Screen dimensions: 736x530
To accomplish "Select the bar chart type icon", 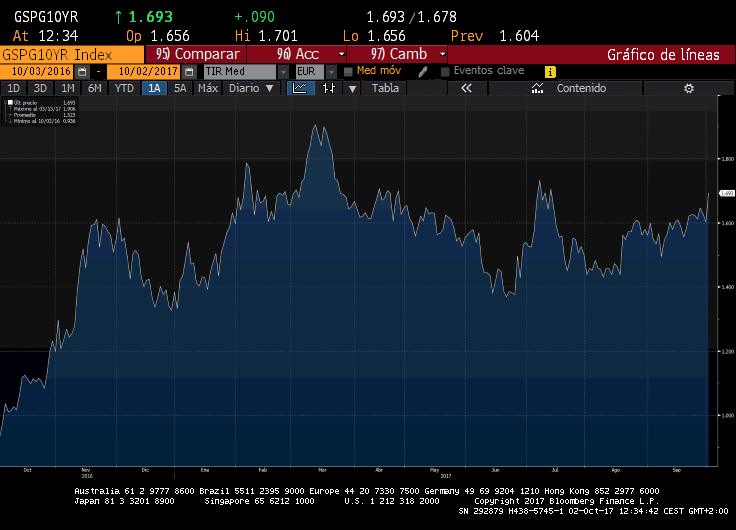I will [329, 88].
